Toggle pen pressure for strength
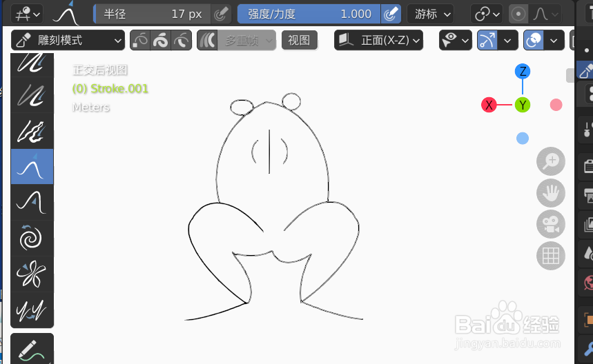The height and width of the screenshot is (364, 593). tap(391, 14)
